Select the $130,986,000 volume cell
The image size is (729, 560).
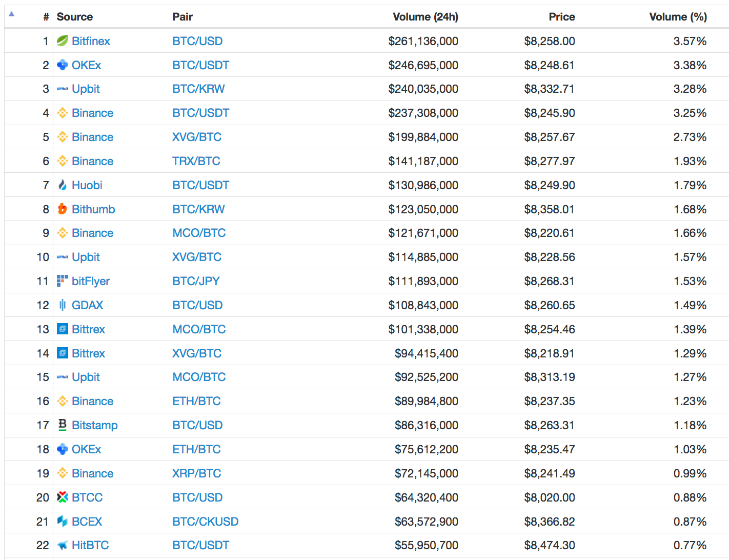point(423,185)
